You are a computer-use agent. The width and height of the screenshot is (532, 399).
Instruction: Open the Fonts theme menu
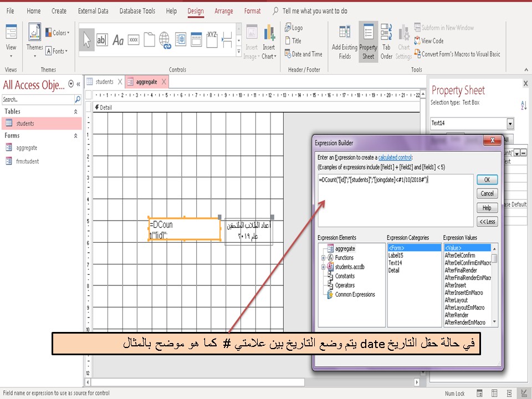[57, 51]
